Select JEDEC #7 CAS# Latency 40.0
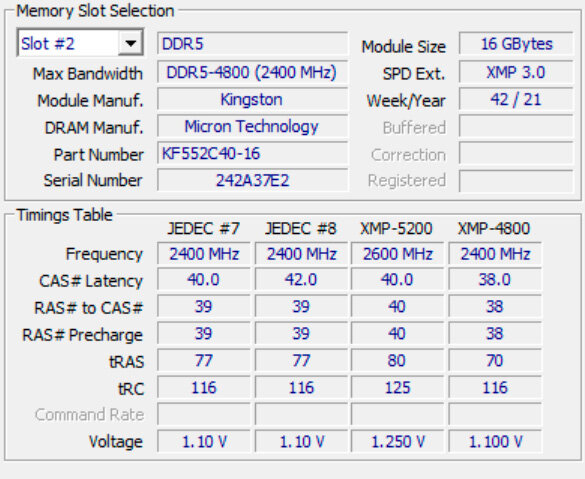 click(x=204, y=279)
